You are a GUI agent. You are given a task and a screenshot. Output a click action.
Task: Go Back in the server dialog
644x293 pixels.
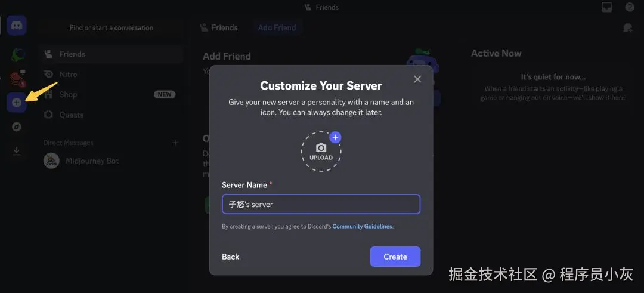click(x=230, y=257)
